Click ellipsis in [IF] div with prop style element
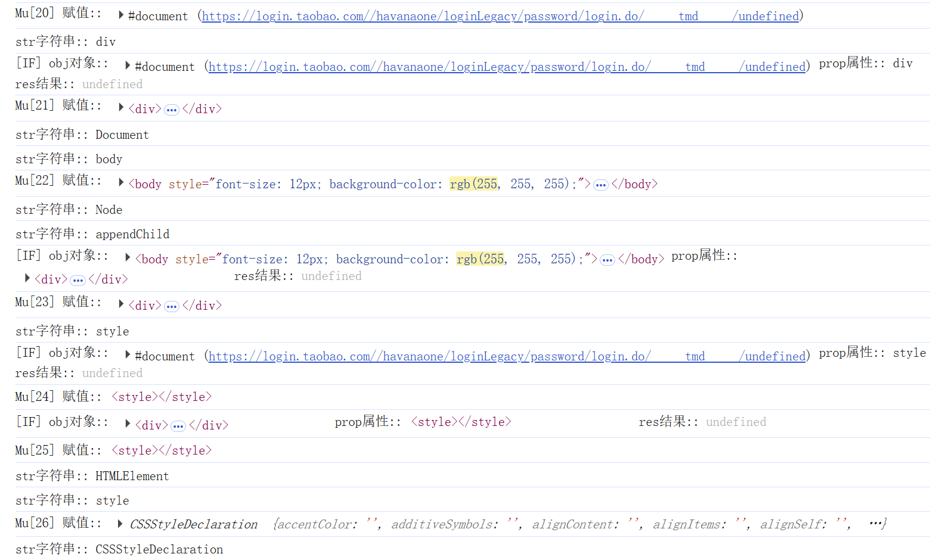 click(178, 426)
